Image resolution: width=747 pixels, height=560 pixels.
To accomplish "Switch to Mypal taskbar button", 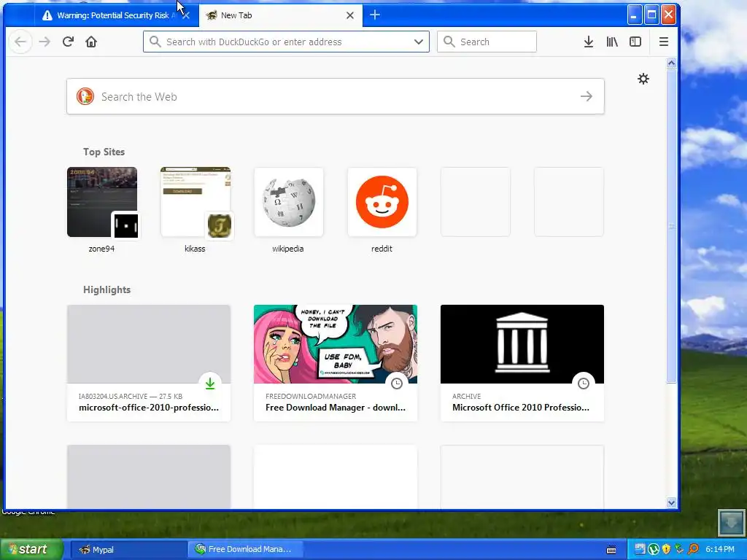I will (128, 550).
